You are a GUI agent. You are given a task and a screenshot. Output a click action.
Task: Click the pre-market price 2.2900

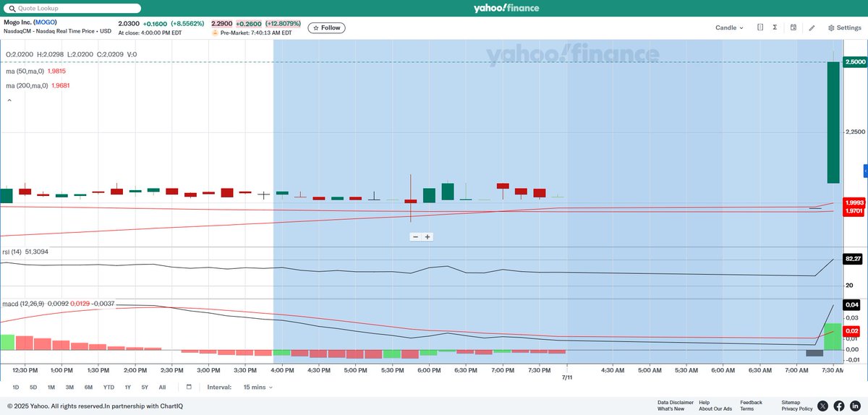pyautogui.click(x=221, y=23)
